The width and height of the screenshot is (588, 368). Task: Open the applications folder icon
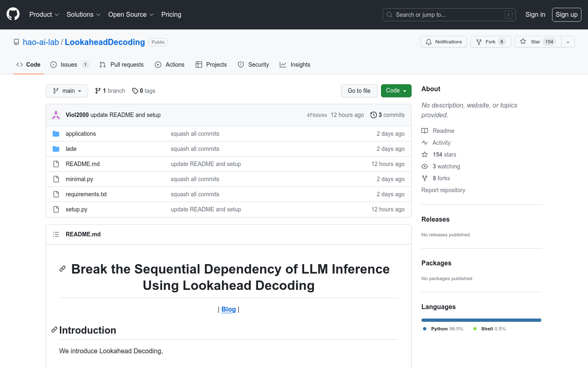pos(56,133)
